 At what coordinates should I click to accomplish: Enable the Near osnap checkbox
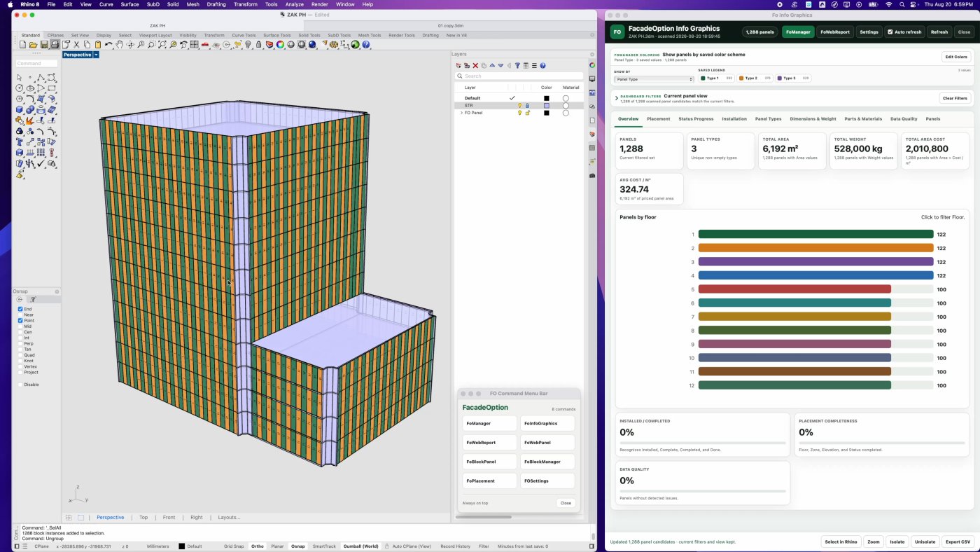tap(20, 315)
